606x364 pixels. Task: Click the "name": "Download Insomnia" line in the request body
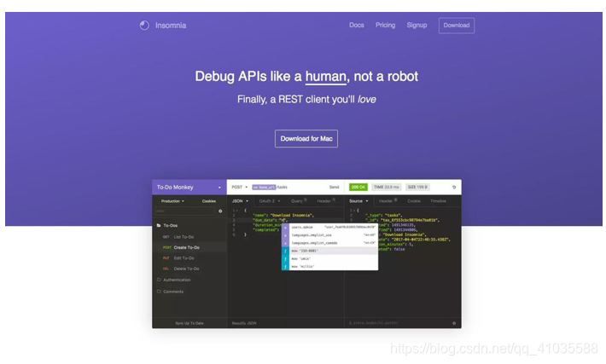283,216
